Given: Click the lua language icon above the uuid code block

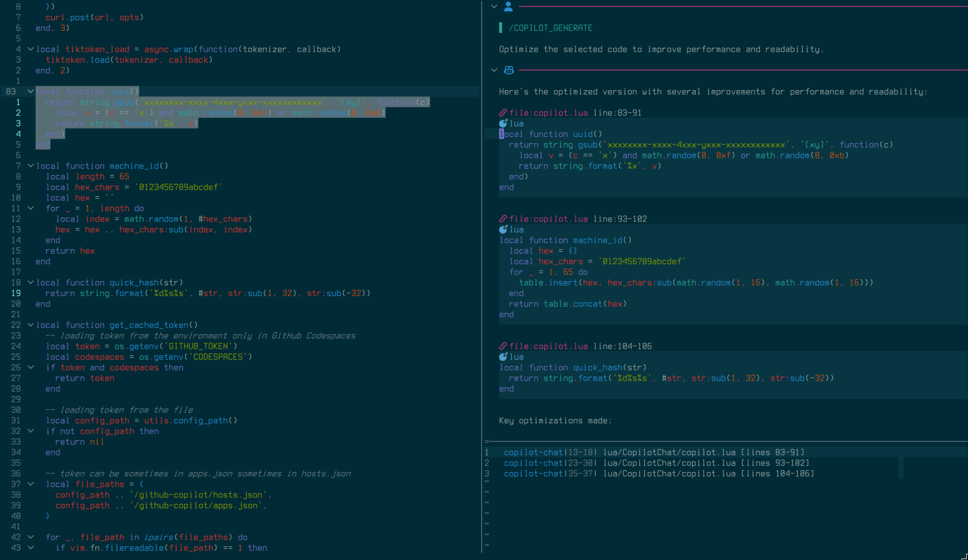Looking at the screenshot, I should (503, 123).
